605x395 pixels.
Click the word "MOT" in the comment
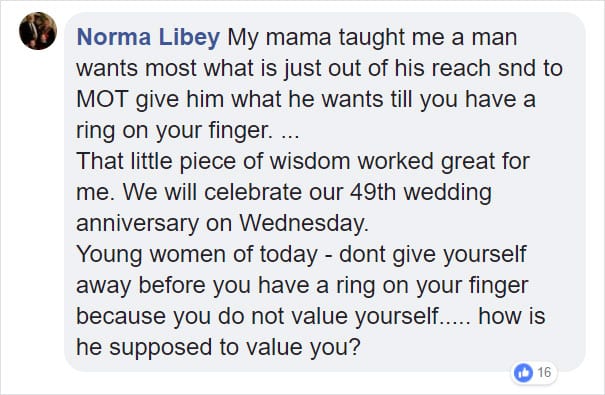tap(102, 99)
